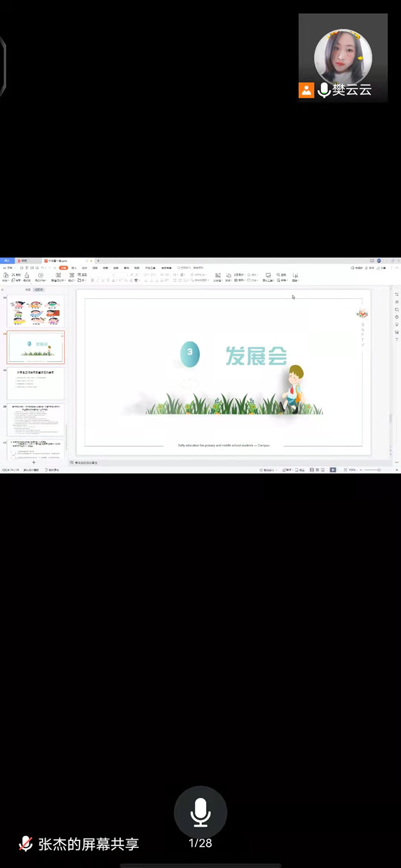Click the notes area 单击此处添加备注
This screenshot has width=401, height=868.
86,463
